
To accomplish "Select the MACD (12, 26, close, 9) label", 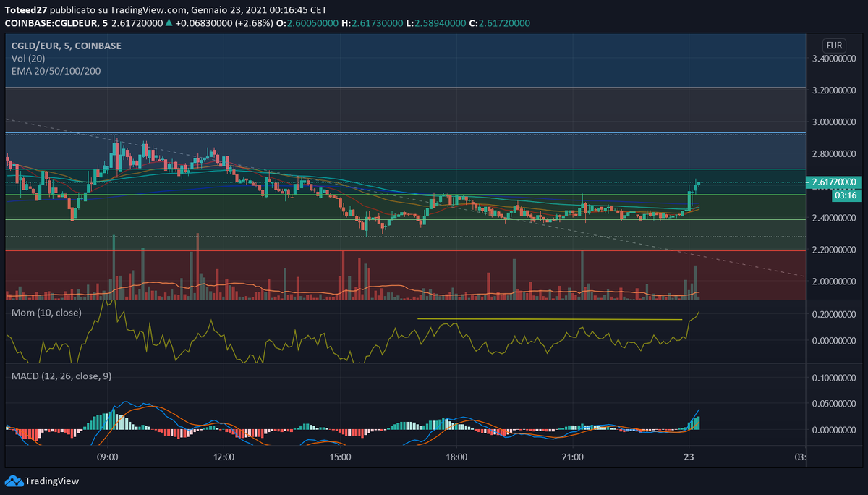I will click(x=61, y=376).
